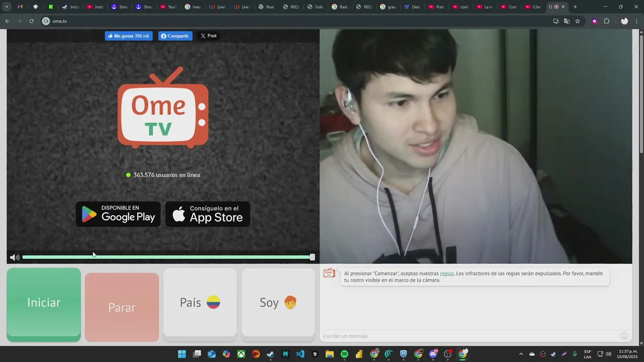Screen dimensions: 644x362
Task: Start chatting with the Iniciar button
Action: click(x=44, y=304)
